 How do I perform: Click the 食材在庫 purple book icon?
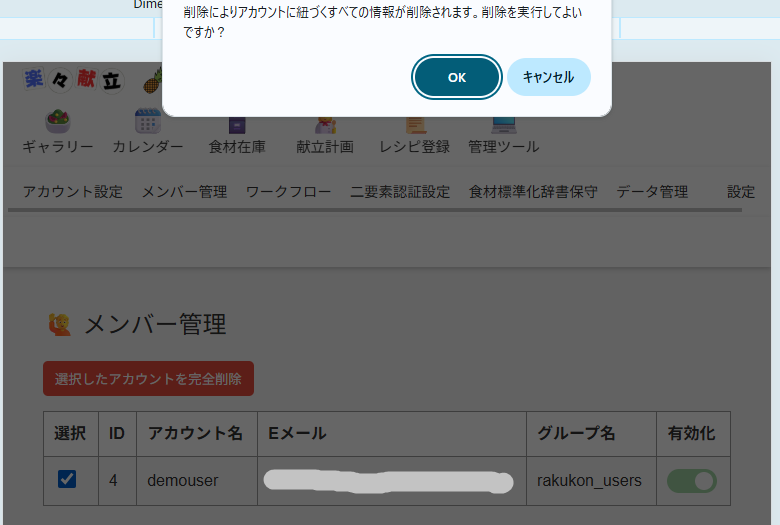[237, 125]
